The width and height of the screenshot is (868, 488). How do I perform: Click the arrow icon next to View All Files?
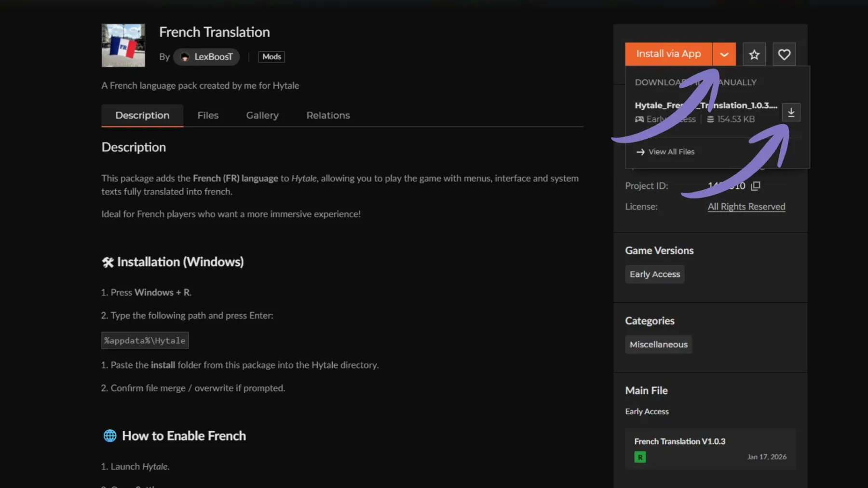640,152
